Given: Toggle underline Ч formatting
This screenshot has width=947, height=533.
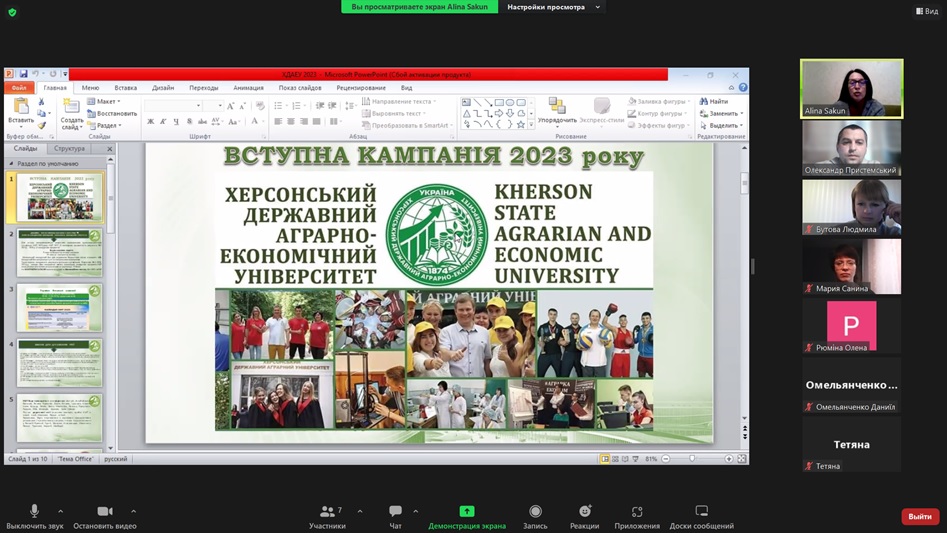Looking at the screenshot, I should click(176, 121).
